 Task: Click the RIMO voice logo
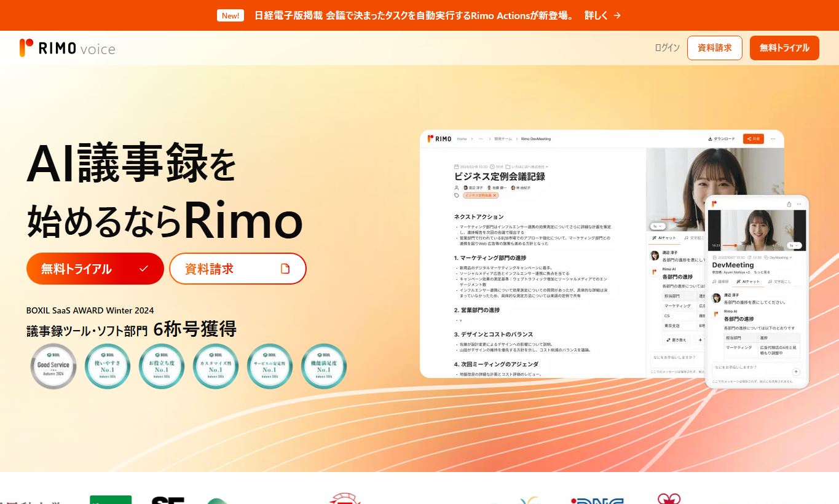[x=68, y=48]
